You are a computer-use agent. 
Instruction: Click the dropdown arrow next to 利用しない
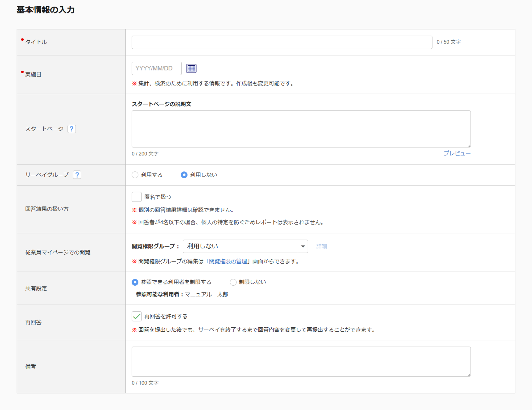303,246
